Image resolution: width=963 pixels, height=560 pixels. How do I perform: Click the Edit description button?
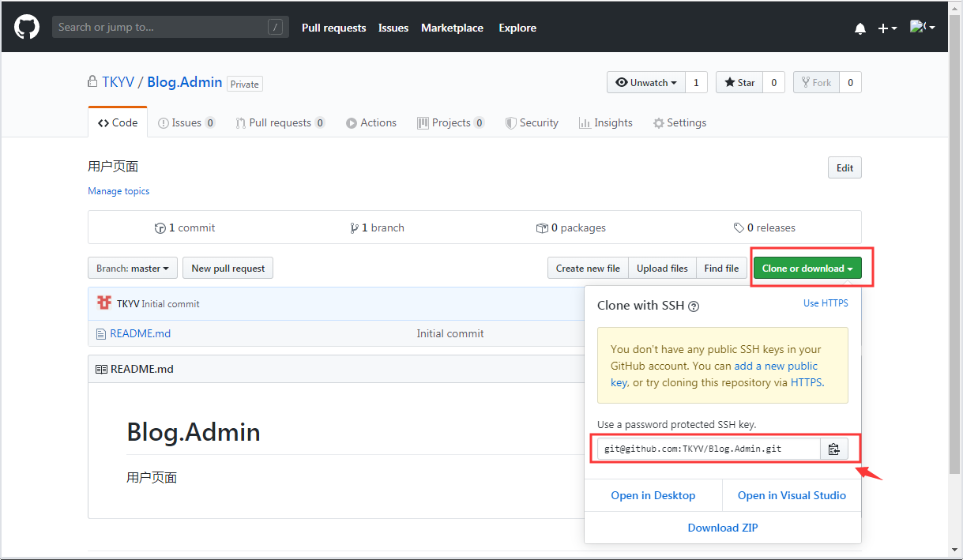(845, 167)
